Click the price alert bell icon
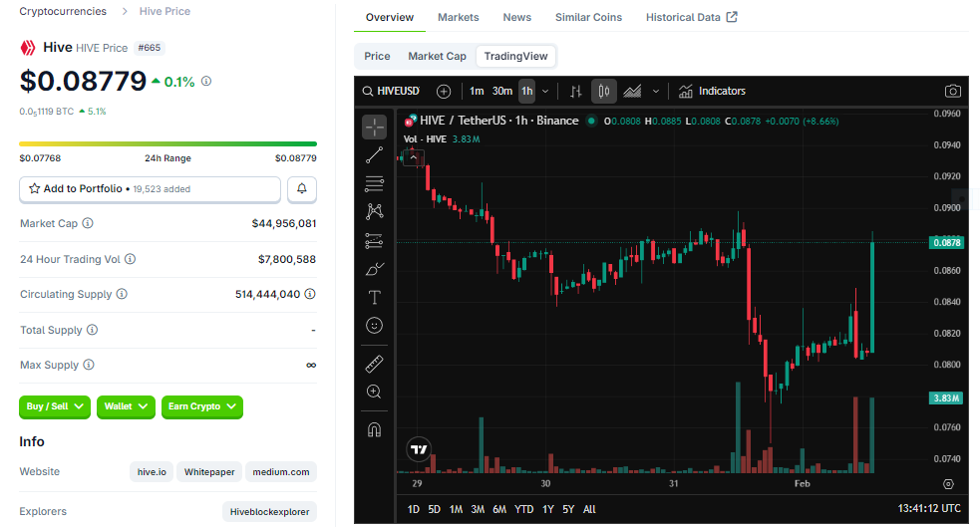Image resolution: width=980 pixels, height=527 pixels. pyautogui.click(x=302, y=189)
